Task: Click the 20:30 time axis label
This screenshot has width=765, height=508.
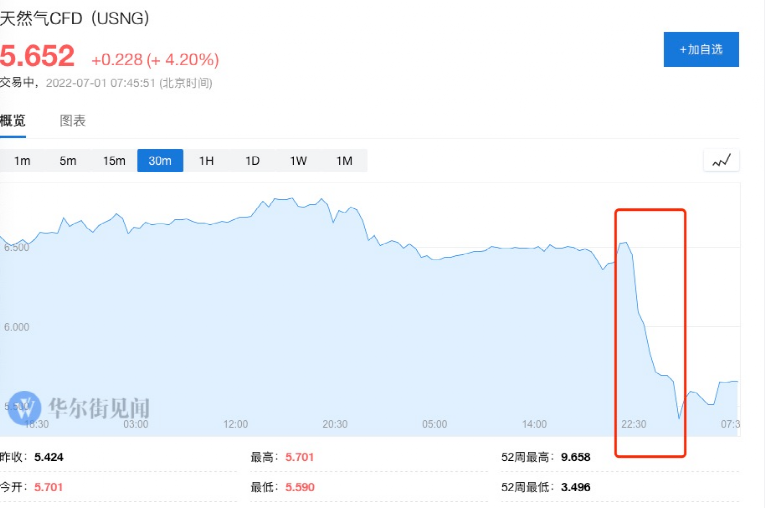Action: click(335, 424)
